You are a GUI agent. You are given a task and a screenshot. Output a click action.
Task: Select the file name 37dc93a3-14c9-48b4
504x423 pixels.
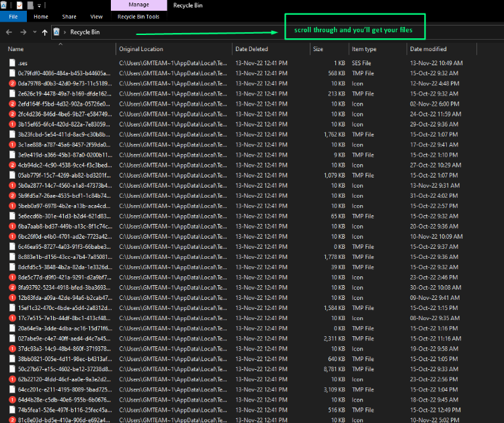pos(65,349)
